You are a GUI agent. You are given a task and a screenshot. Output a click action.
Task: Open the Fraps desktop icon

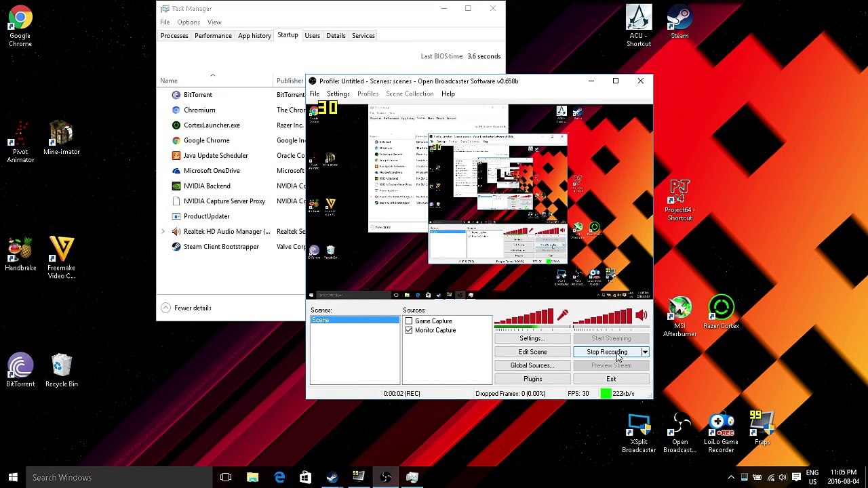pyautogui.click(x=762, y=428)
